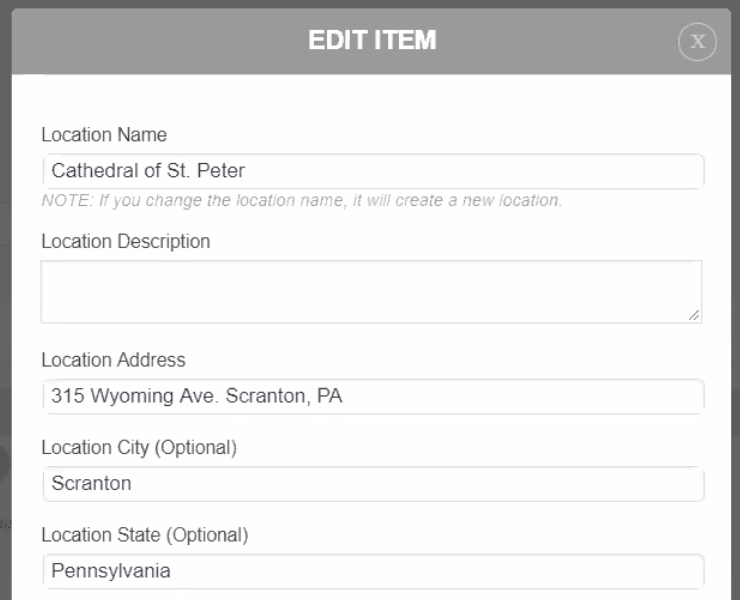
Task: Click the "Location State (Optional)" label
Action: (144, 535)
